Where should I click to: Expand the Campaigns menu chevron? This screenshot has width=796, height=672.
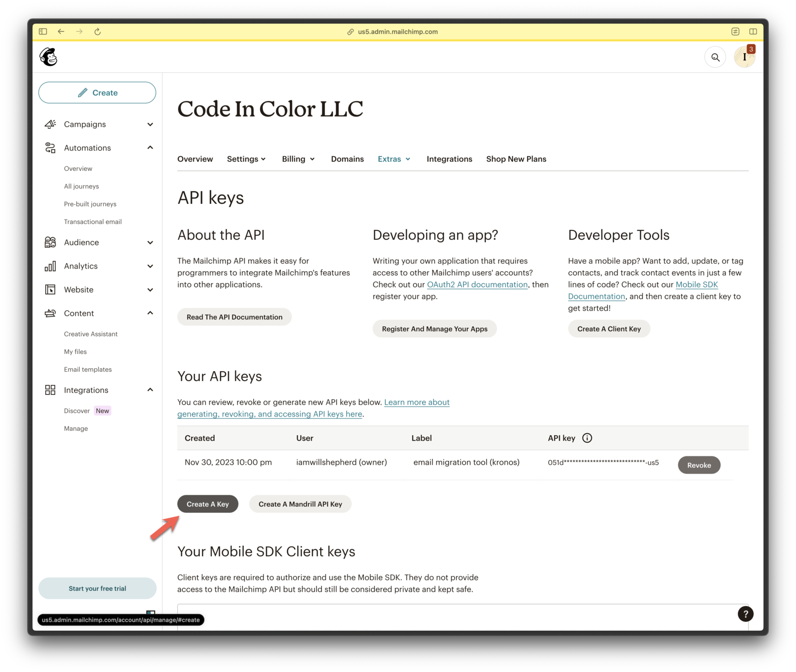click(150, 124)
